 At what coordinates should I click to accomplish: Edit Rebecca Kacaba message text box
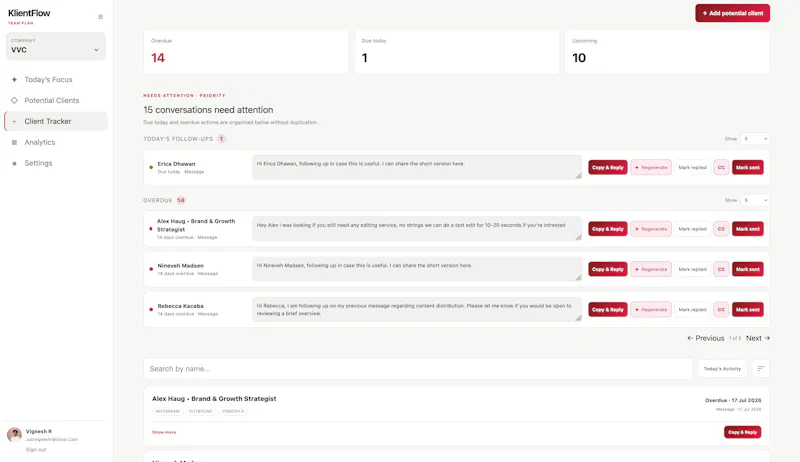pos(417,309)
